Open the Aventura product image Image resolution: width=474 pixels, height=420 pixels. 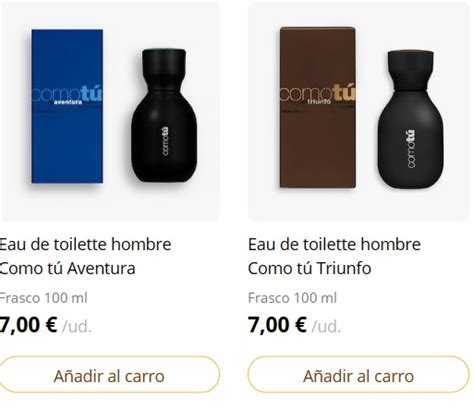pyautogui.click(x=110, y=111)
